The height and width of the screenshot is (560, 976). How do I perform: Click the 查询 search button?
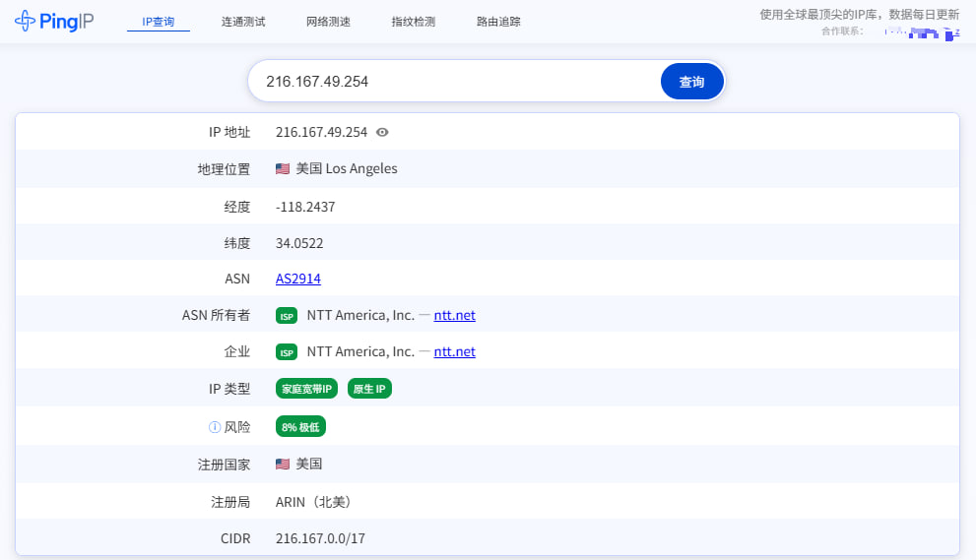pyautogui.click(x=691, y=82)
